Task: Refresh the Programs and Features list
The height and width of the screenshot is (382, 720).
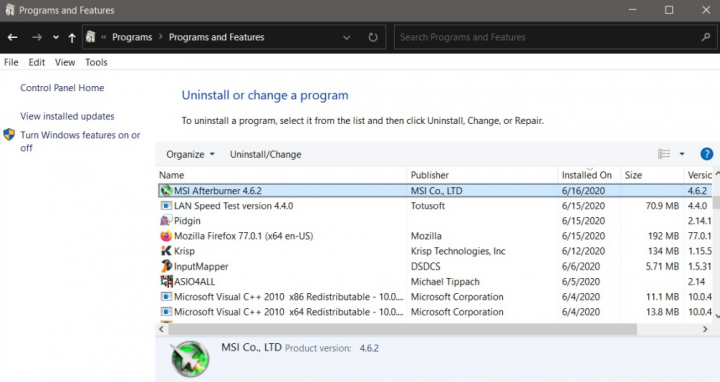Action: point(373,37)
